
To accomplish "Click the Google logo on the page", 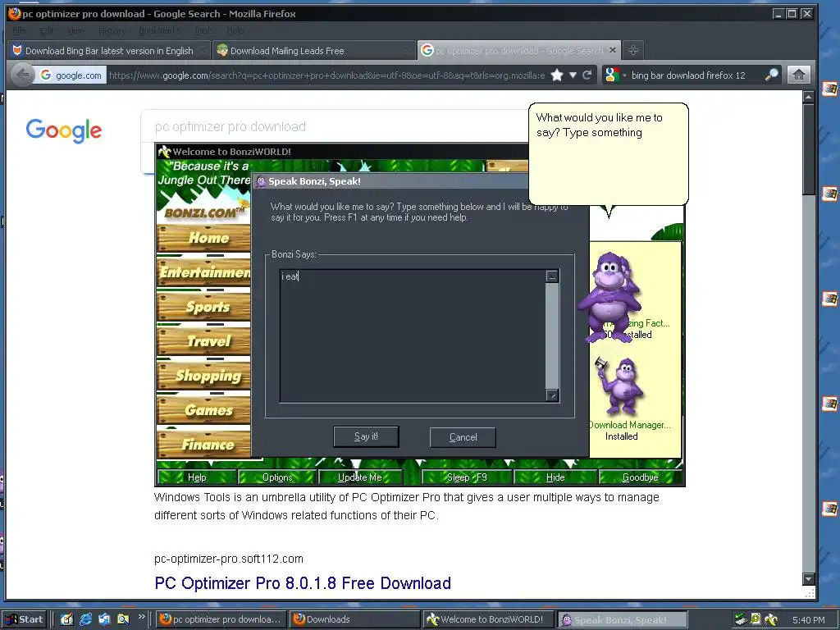I will coord(64,130).
